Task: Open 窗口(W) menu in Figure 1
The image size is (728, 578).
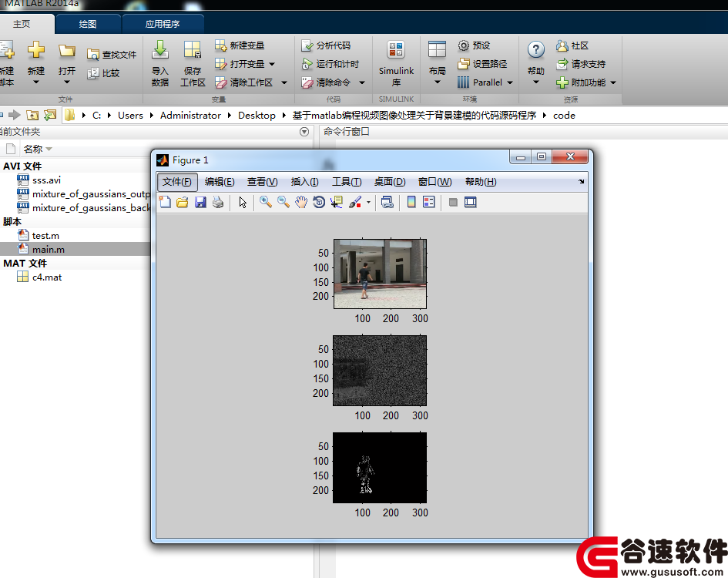Action: coord(434,182)
